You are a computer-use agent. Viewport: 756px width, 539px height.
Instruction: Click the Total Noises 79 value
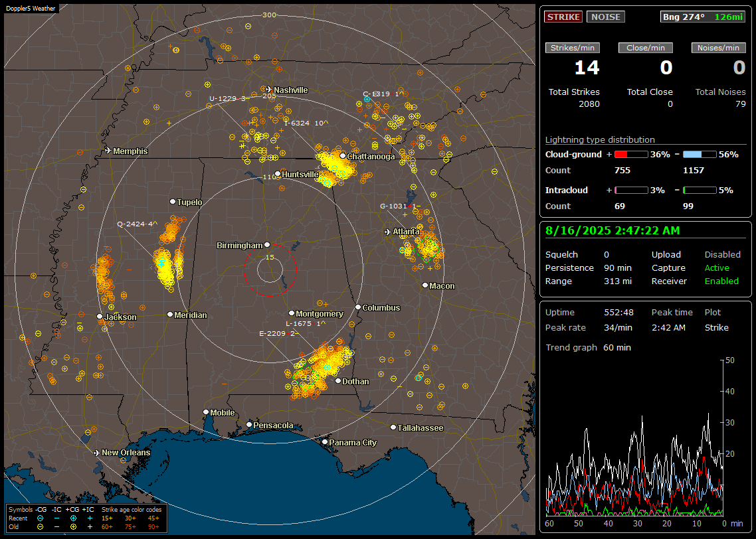click(x=741, y=104)
